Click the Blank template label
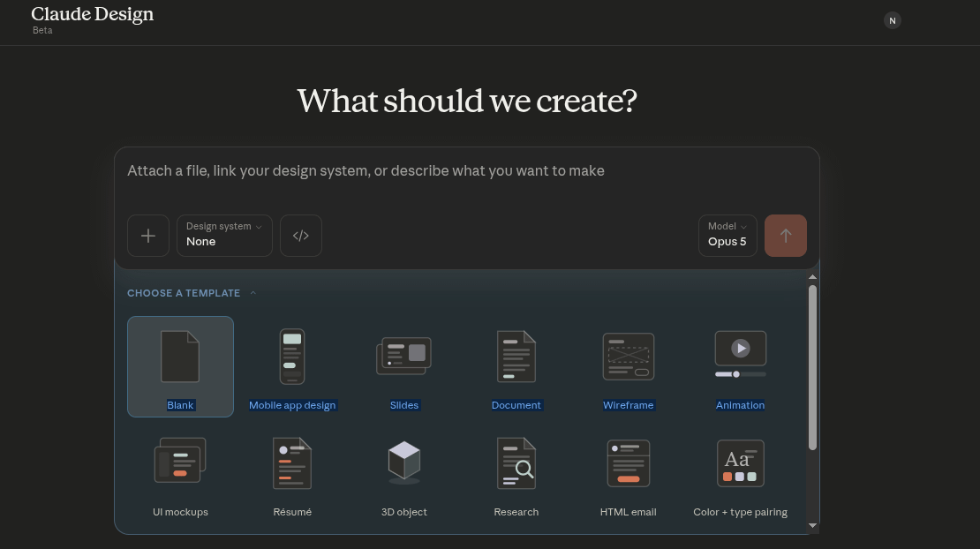Screen dimensions: 980x549 tap(180, 405)
